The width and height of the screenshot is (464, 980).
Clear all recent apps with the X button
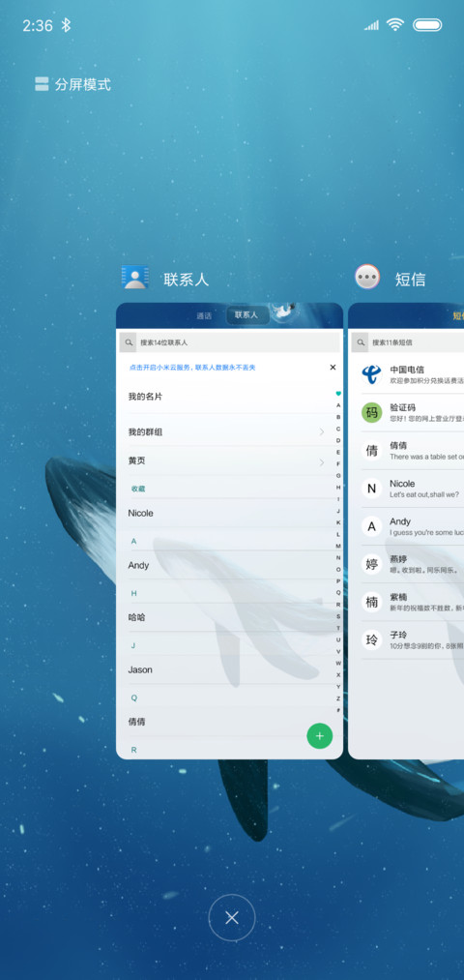[232, 917]
